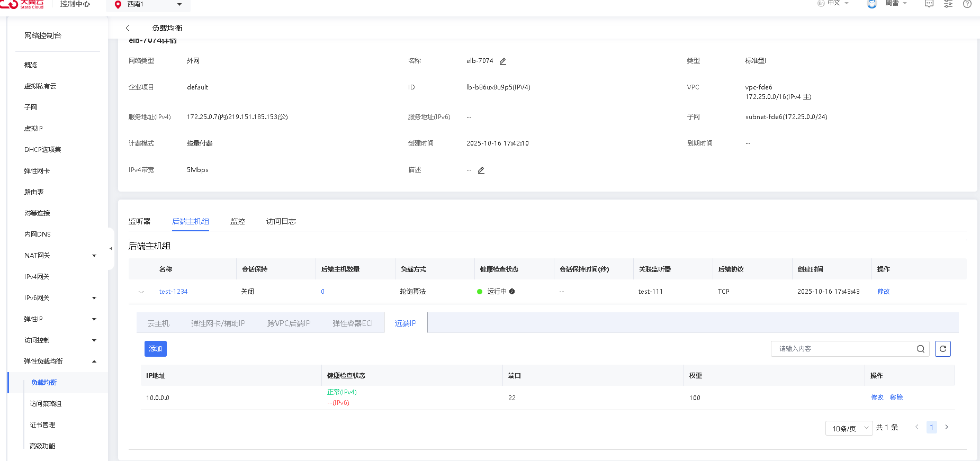Open the test-1234 backend group link
The image size is (980, 461).
(x=173, y=292)
